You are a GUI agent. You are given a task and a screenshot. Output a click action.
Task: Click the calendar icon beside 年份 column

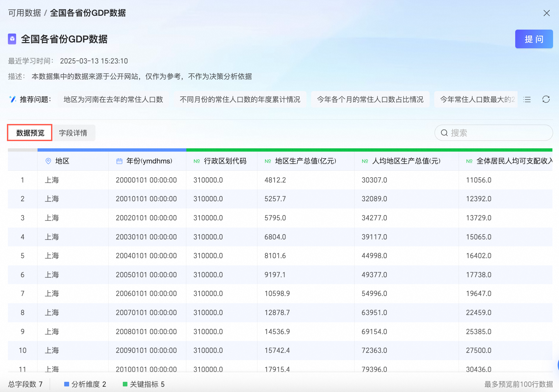(x=119, y=161)
